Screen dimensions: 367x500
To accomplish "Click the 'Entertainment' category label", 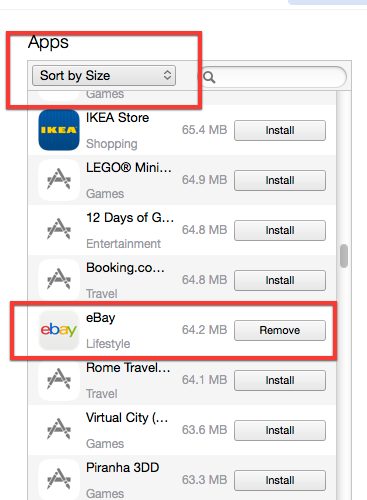I will pos(123,244).
